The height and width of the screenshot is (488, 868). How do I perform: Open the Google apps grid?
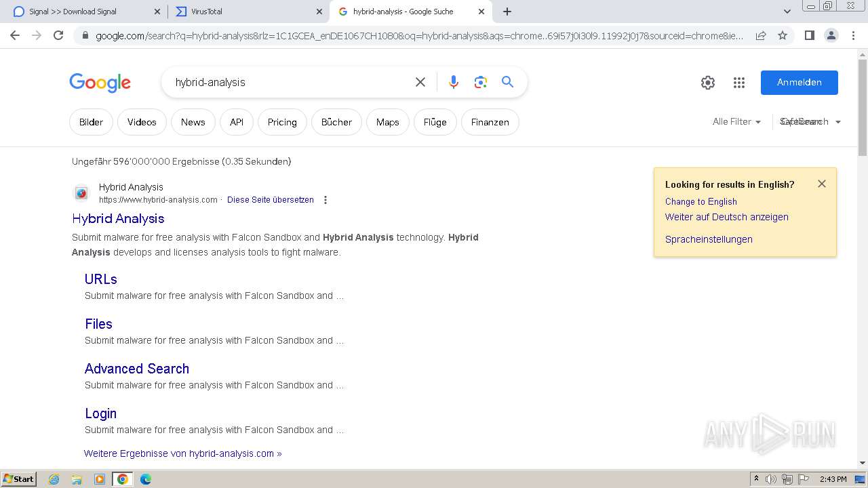739,83
